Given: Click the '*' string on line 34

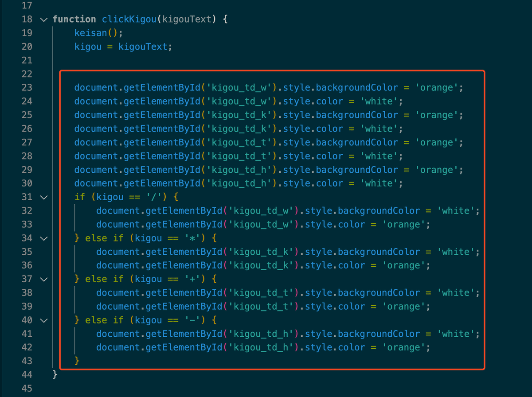Looking at the screenshot, I should coord(192,238).
